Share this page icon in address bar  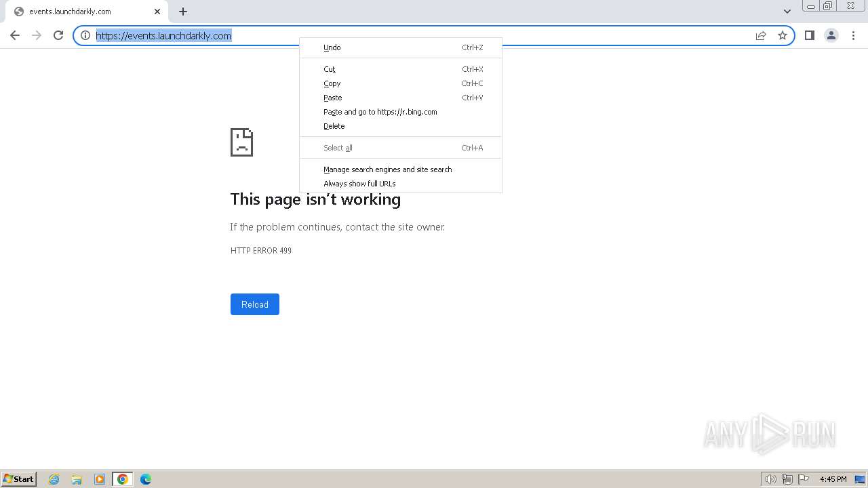(x=761, y=35)
